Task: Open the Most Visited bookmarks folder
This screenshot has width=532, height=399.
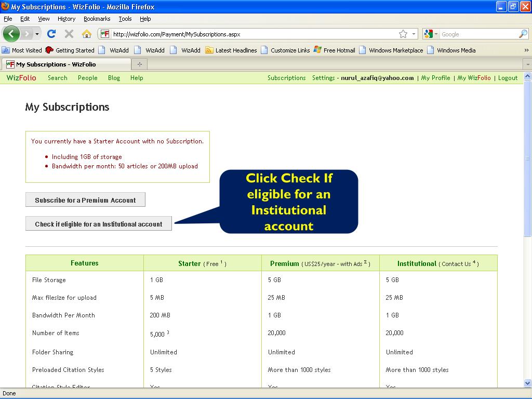Action: point(22,50)
